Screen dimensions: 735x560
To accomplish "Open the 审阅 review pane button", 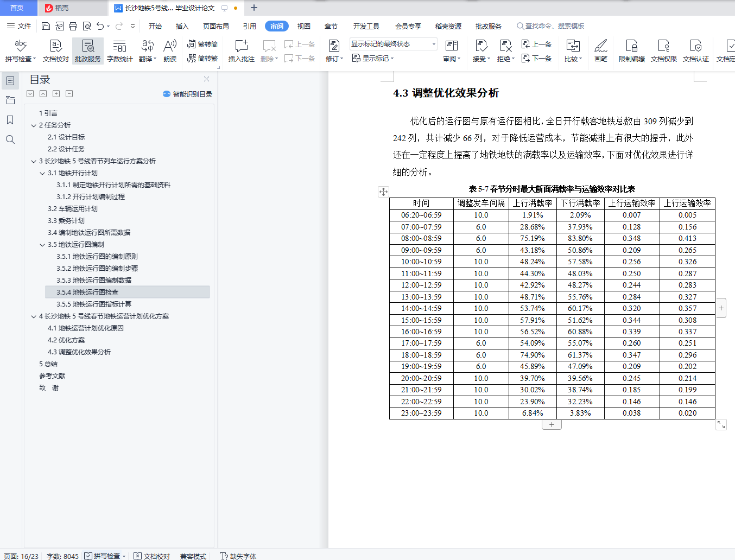I will tap(452, 51).
